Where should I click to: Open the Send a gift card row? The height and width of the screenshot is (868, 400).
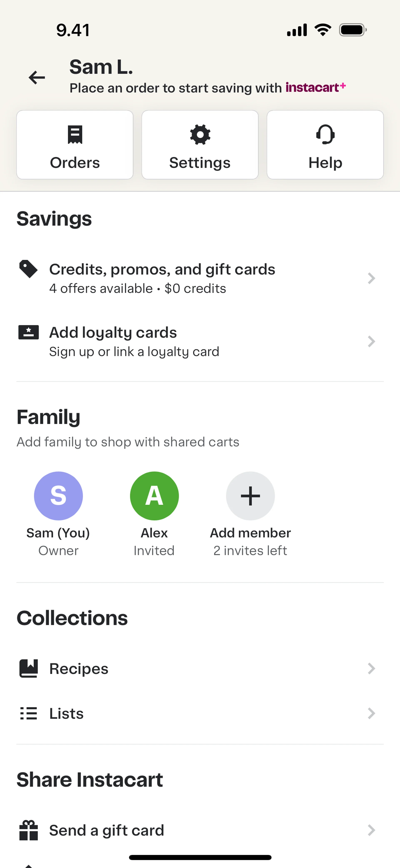point(200,830)
